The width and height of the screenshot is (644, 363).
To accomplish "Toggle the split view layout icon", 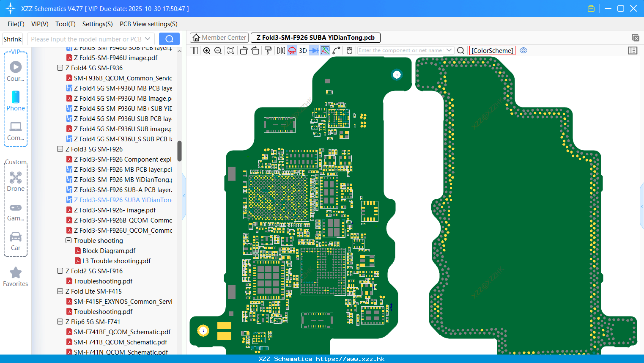I will (194, 50).
